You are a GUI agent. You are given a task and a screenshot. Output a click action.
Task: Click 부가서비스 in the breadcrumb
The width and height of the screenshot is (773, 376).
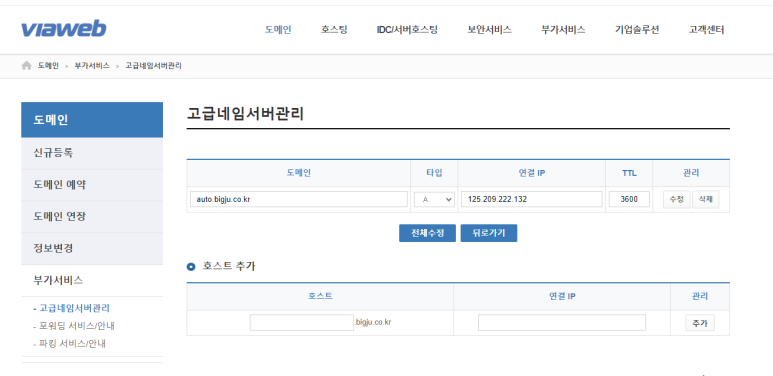click(x=92, y=66)
